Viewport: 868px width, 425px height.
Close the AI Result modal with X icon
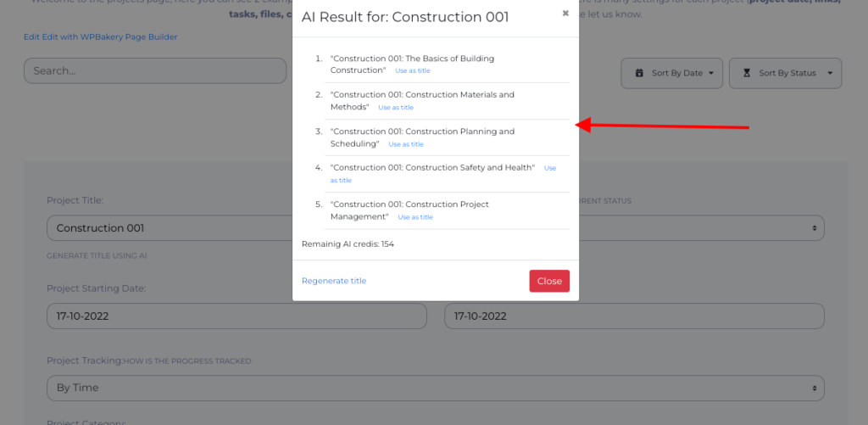click(x=565, y=14)
